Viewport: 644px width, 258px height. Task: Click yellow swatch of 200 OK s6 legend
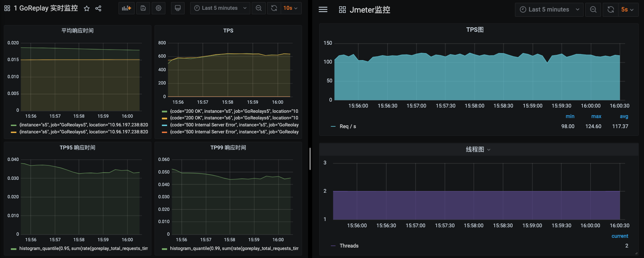[164, 118]
